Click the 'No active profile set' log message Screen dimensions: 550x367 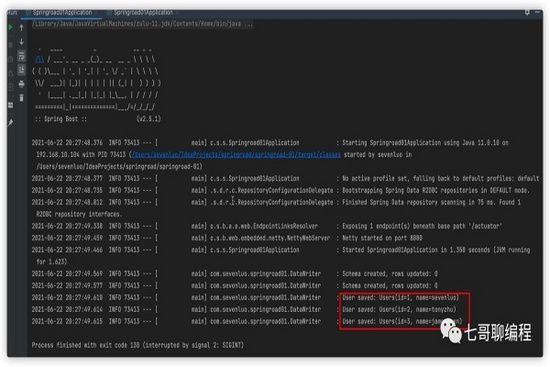click(x=441, y=179)
